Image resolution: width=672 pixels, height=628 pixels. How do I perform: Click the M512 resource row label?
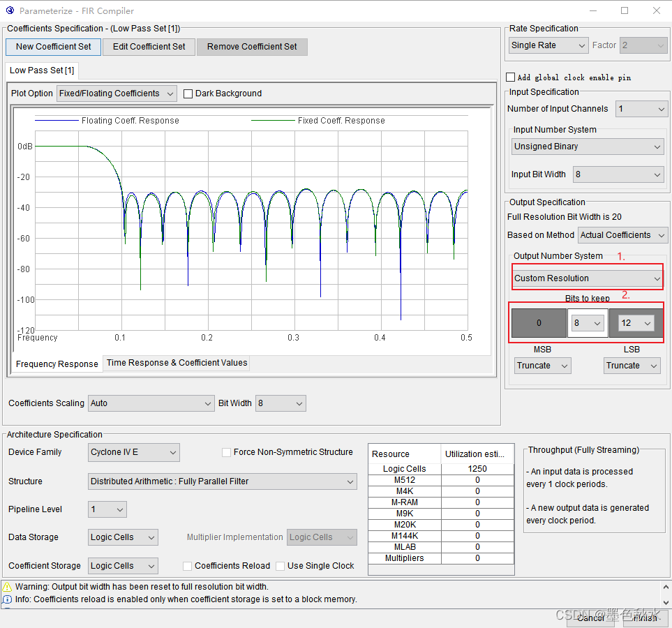click(x=405, y=480)
